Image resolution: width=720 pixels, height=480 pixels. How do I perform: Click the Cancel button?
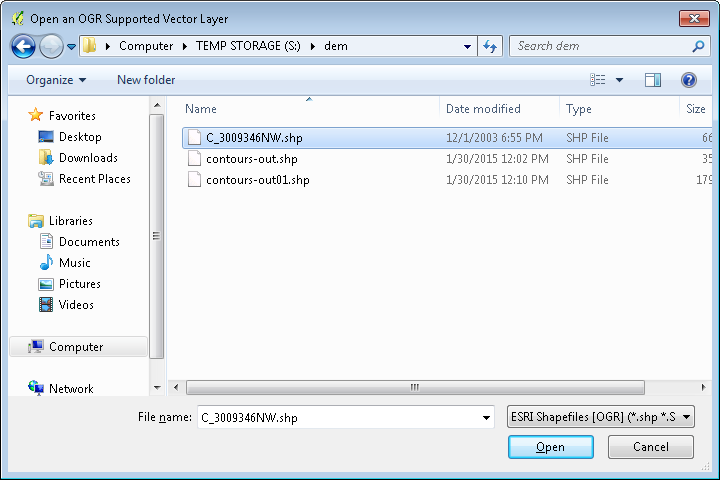point(651,447)
